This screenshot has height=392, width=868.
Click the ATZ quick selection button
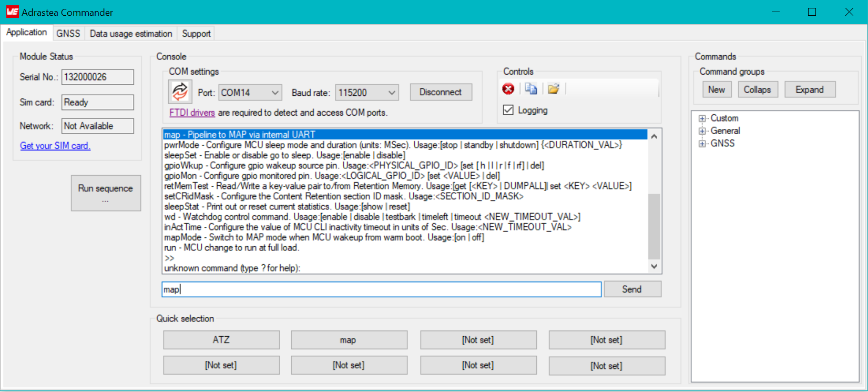[x=221, y=340]
